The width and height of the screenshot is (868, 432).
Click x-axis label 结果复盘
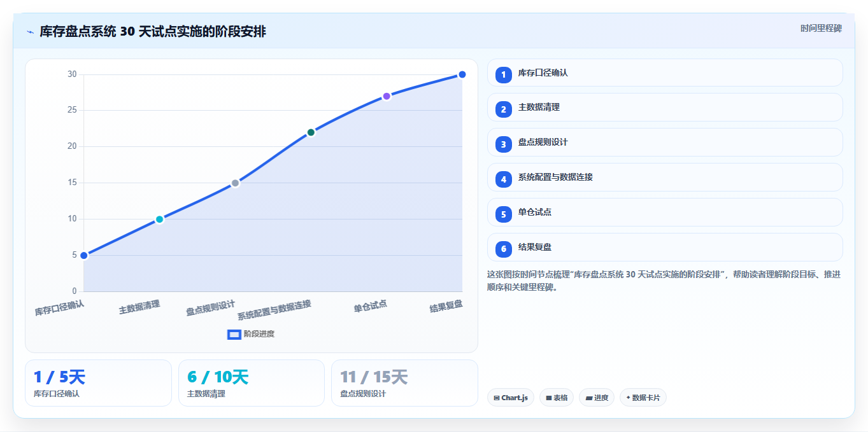[x=446, y=306]
